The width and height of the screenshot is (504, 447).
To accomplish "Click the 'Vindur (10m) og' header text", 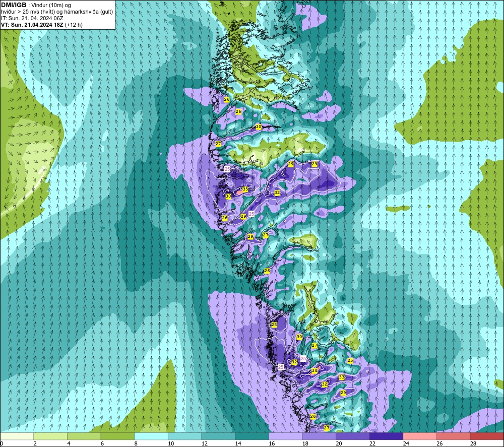I will [x=51, y=6].
